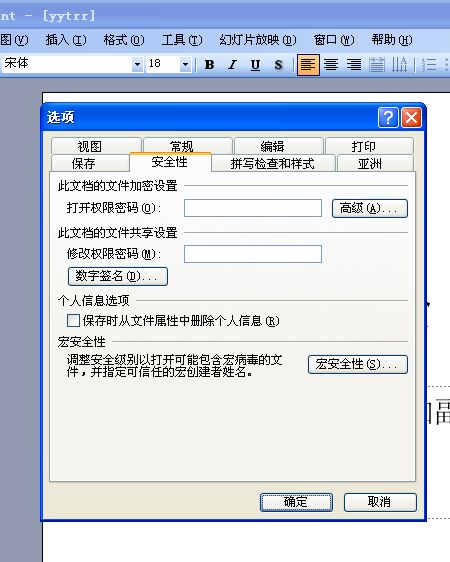Click the 打开权限密码 input field
The image size is (450, 562).
click(253, 208)
